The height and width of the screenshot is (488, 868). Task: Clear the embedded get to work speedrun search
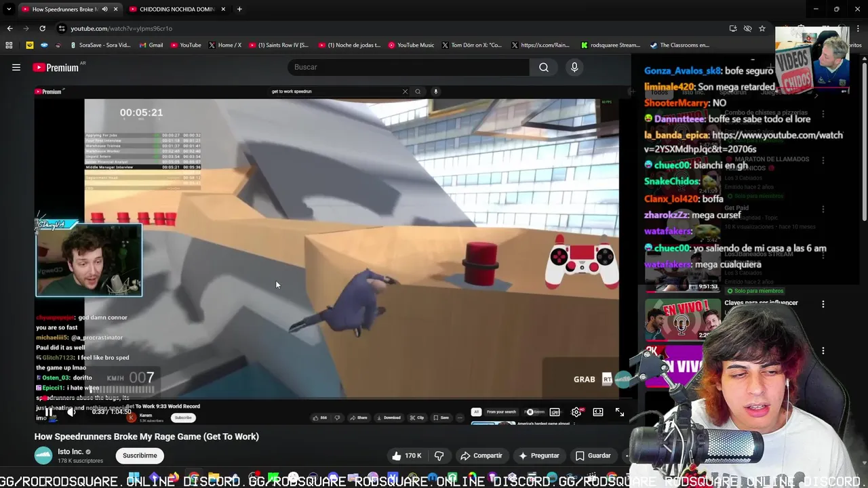[405, 91]
